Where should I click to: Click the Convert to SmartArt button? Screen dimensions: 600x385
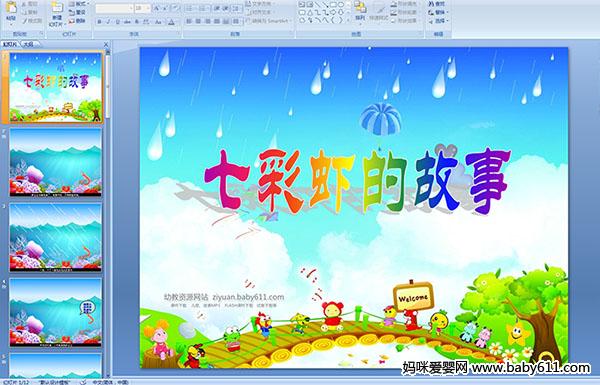click(268, 21)
